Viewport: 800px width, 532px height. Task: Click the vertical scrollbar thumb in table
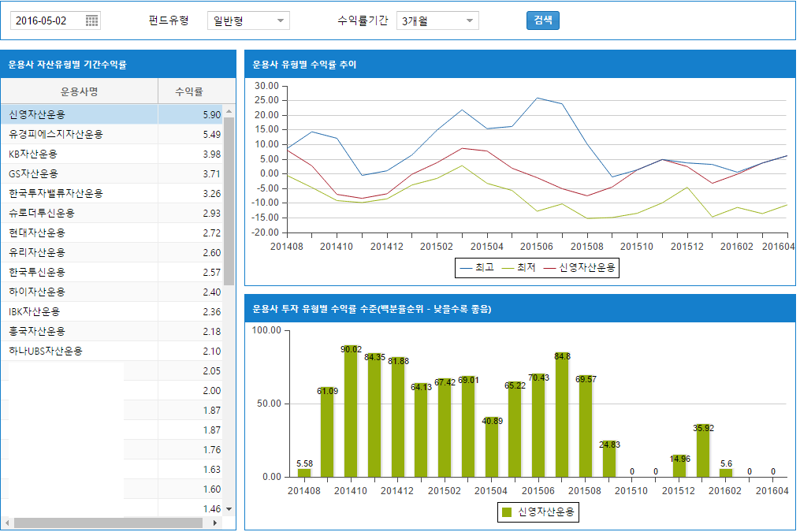[x=229, y=201]
